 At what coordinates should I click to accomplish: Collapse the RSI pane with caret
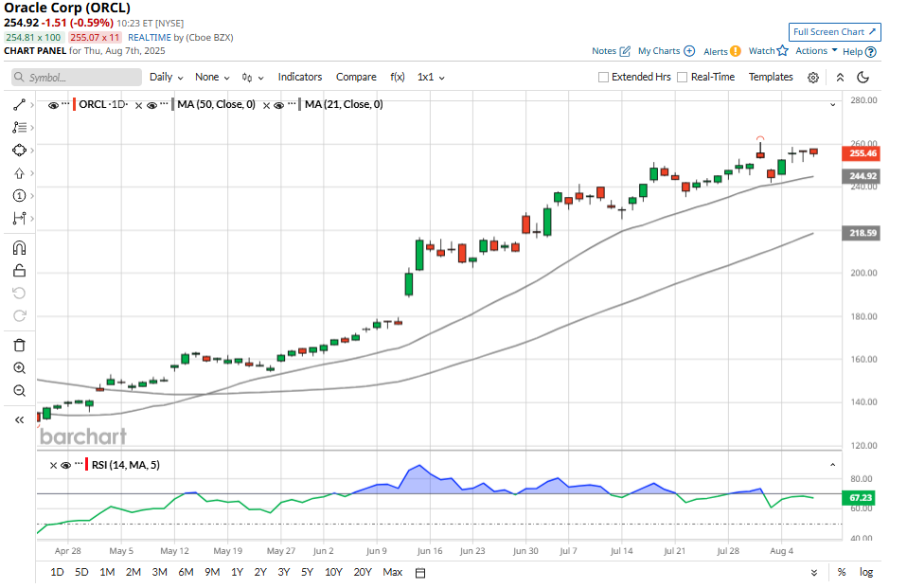click(x=833, y=465)
